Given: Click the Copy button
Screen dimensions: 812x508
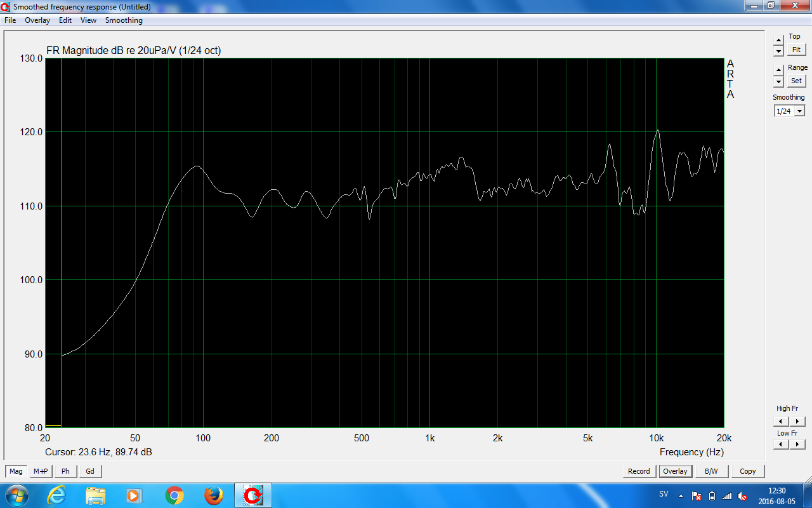Looking at the screenshot, I should pyautogui.click(x=748, y=471).
